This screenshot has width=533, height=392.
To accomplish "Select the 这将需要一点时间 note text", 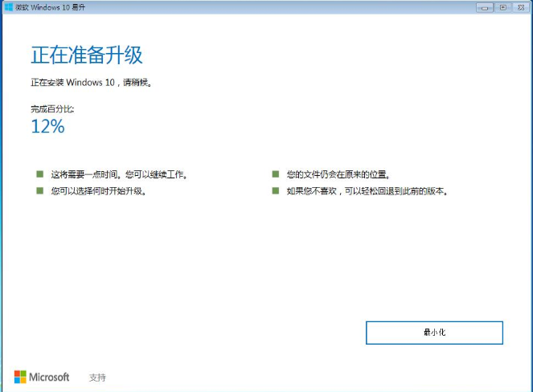I will coord(119,174).
